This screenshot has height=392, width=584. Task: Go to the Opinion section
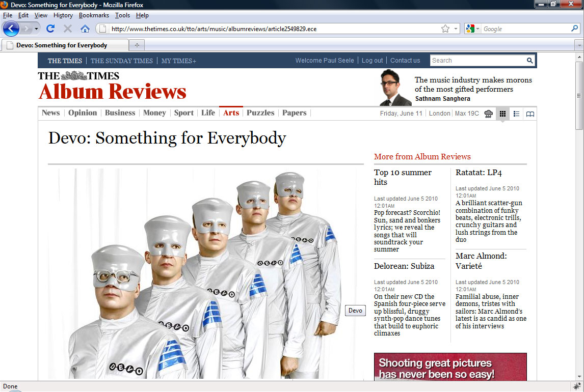point(83,113)
